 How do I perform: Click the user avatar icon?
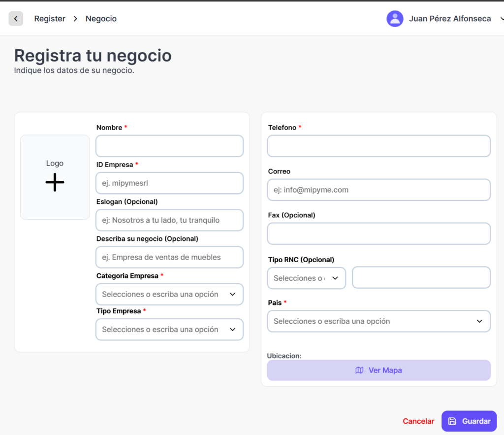click(x=395, y=19)
